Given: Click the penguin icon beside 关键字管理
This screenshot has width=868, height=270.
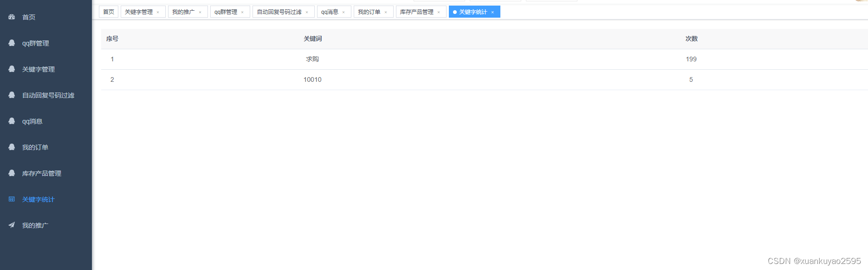Looking at the screenshot, I should [12, 69].
